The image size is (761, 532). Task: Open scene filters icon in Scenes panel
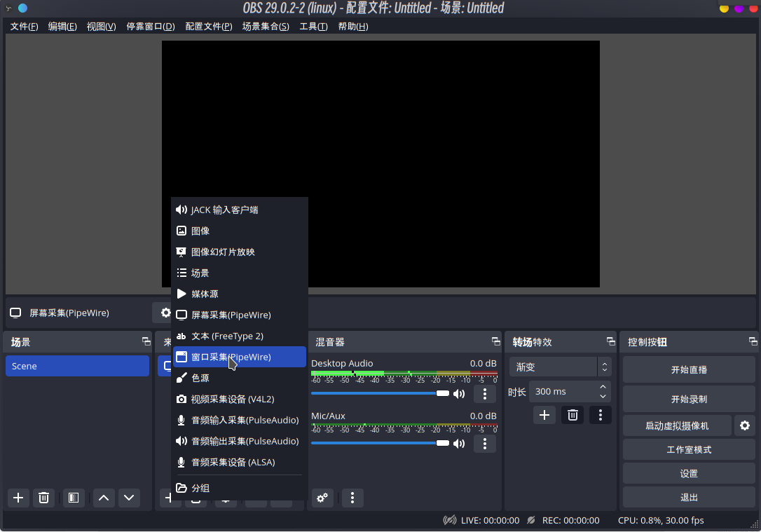point(73,498)
